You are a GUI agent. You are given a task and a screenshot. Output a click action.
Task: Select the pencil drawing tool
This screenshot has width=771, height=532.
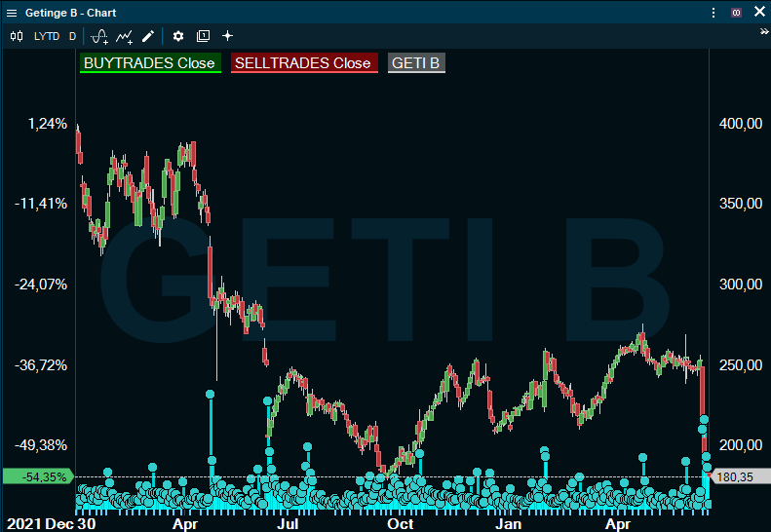tap(148, 36)
